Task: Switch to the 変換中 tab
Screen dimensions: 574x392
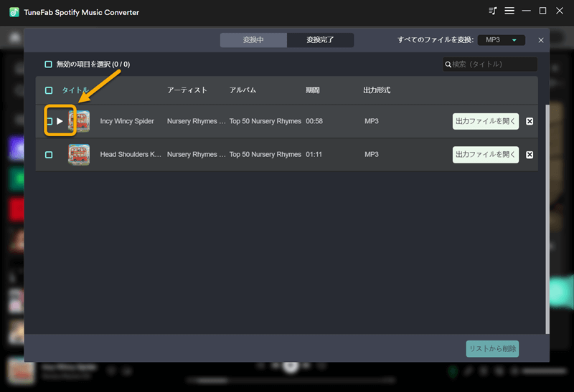Action: click(x=253, y=40)
